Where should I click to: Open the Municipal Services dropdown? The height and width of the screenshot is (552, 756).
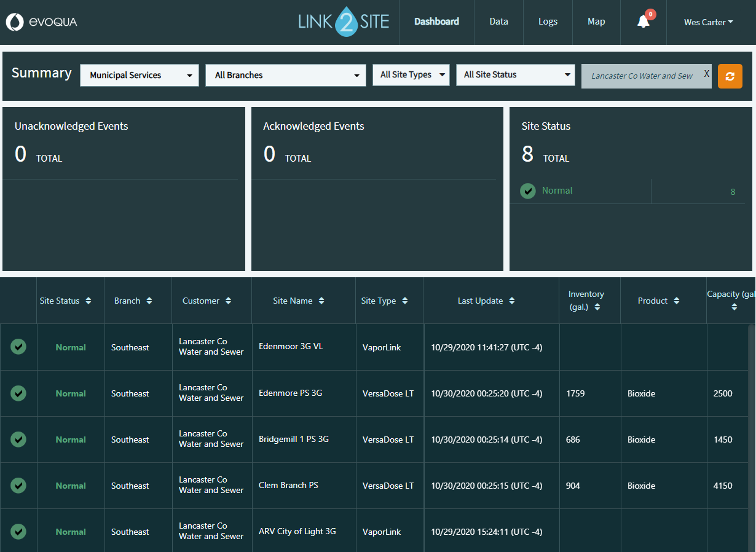coord(140,75)
